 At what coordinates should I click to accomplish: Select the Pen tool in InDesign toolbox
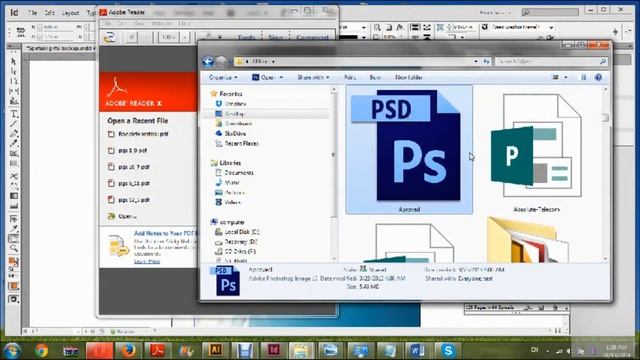pyautogui.click(x=13, y=133)
